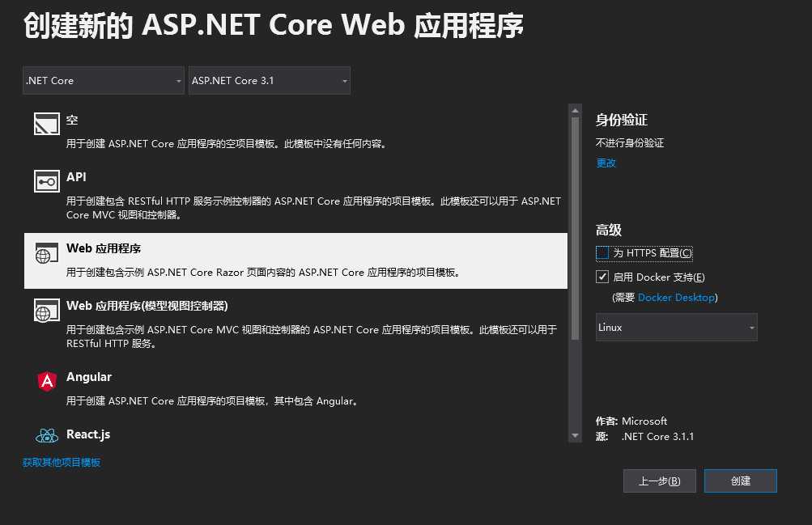This screenshot has width=812, height=525.
Task: Click the template list scroll up arrow
Action: [x=575, y=110]
